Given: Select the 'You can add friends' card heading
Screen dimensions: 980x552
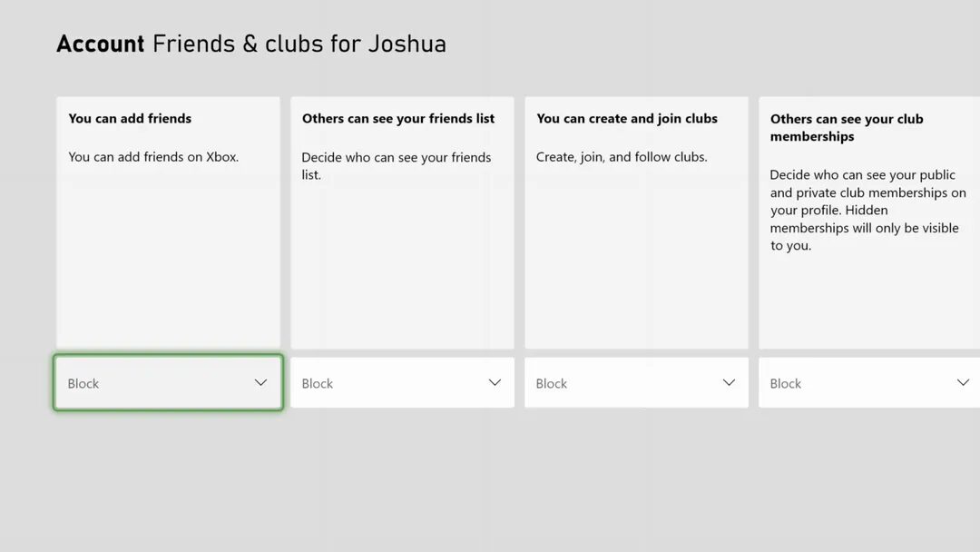Looking at the screenshot, I should 130,118.
